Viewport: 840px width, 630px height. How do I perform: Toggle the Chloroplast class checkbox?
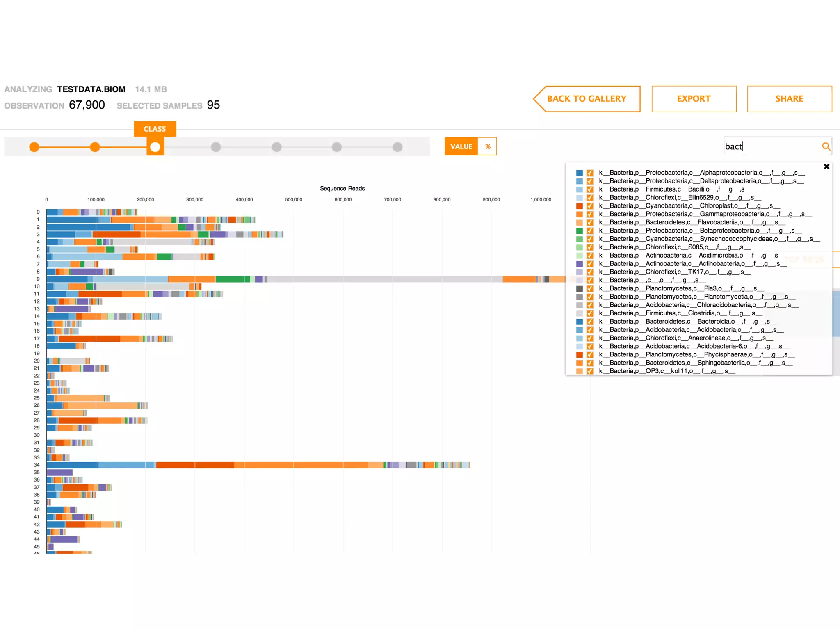[590, 206]
